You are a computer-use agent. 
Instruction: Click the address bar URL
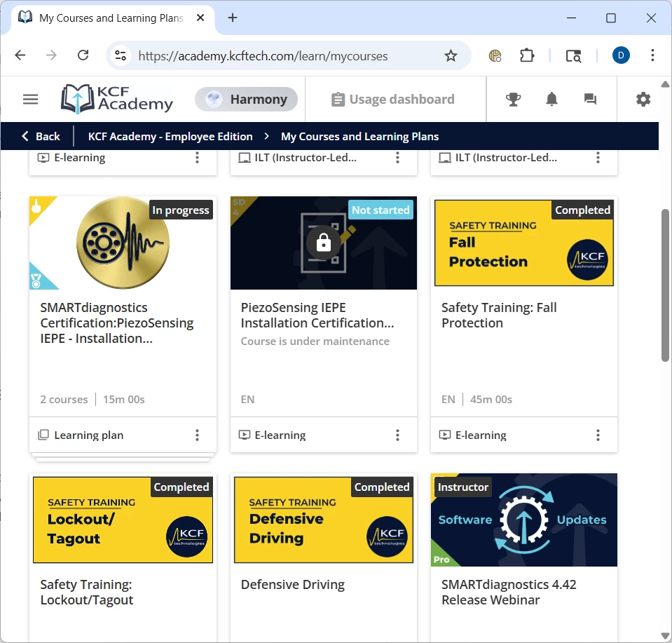(x=263, y=56)
